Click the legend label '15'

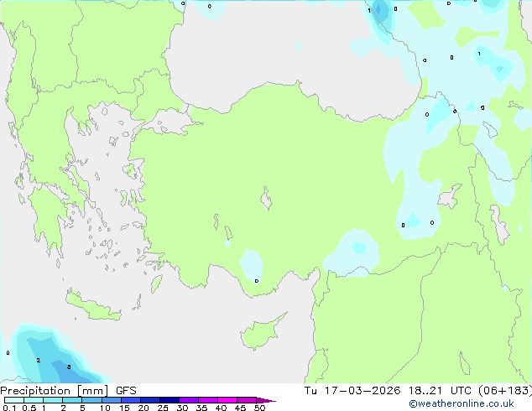[x=124, y=408]
